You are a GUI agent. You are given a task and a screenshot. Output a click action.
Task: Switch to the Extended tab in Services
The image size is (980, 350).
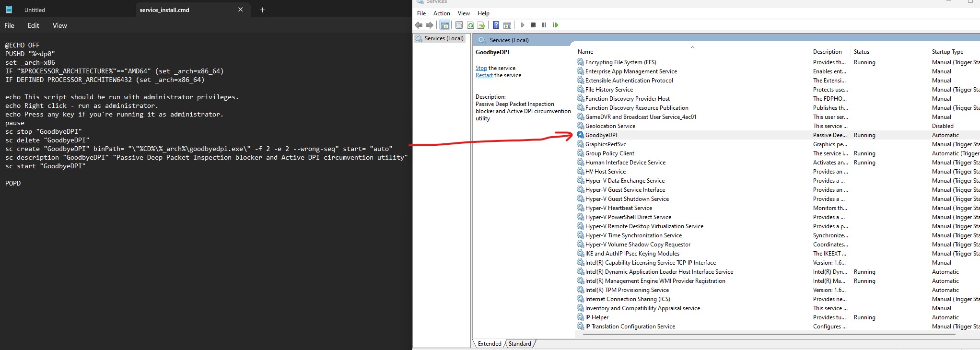point(490,344)
